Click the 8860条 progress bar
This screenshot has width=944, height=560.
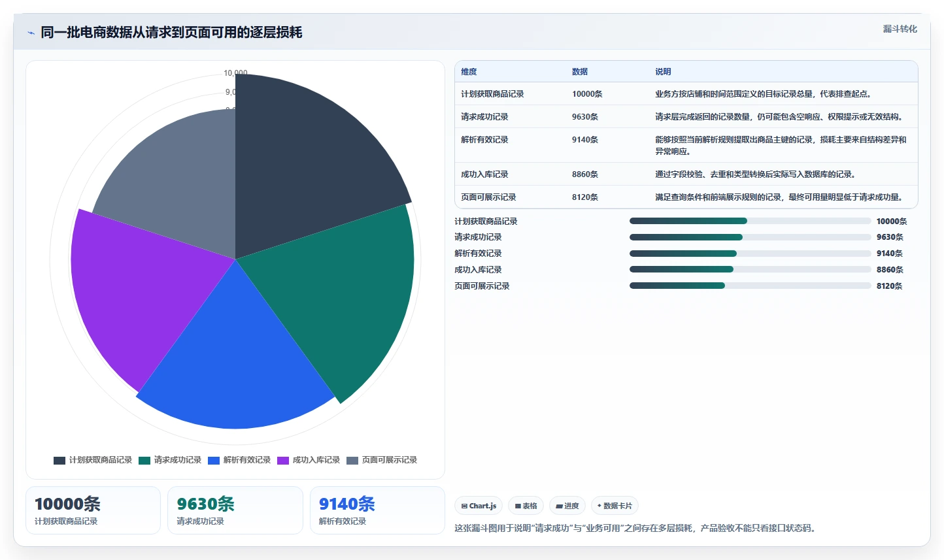point(750,269)
